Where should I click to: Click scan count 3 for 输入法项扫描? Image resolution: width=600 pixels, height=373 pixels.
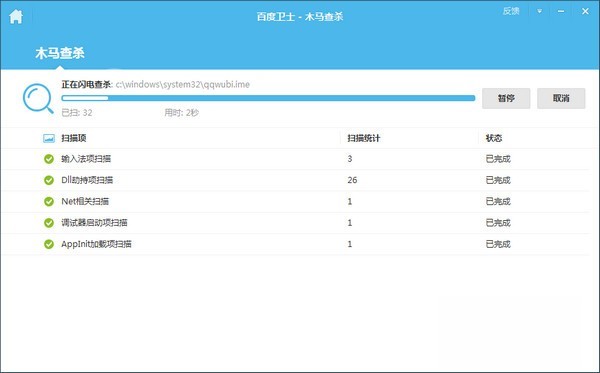pos(350,159)
